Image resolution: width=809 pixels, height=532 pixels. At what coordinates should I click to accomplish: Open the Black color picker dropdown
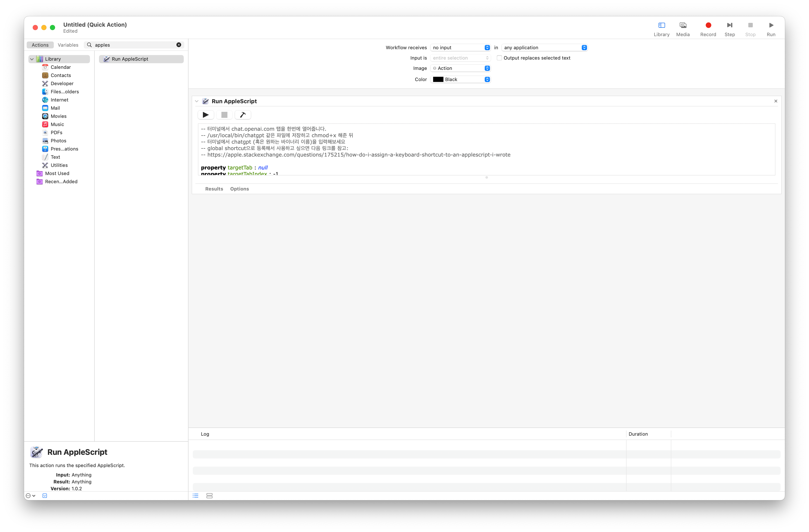(x=487, y=79)
